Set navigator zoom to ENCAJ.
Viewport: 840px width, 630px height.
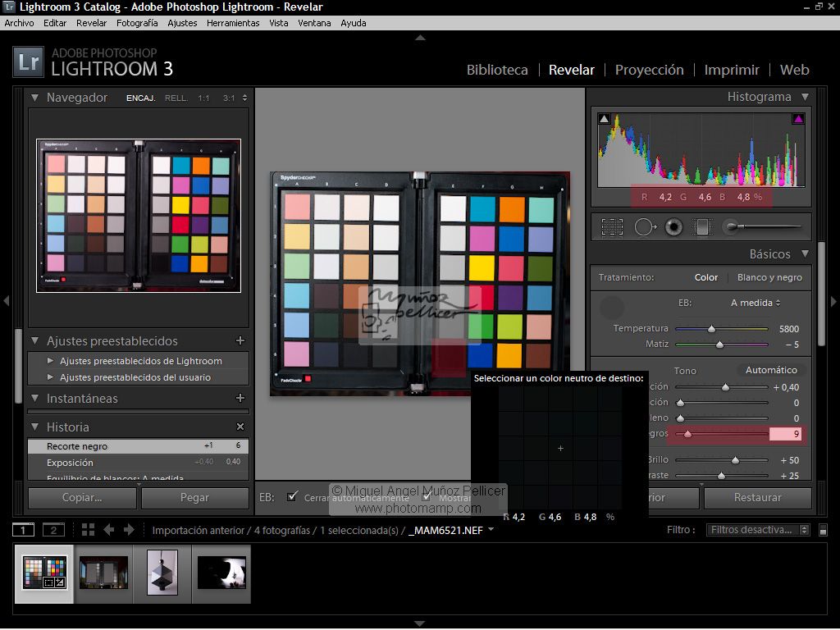[141, 98]
